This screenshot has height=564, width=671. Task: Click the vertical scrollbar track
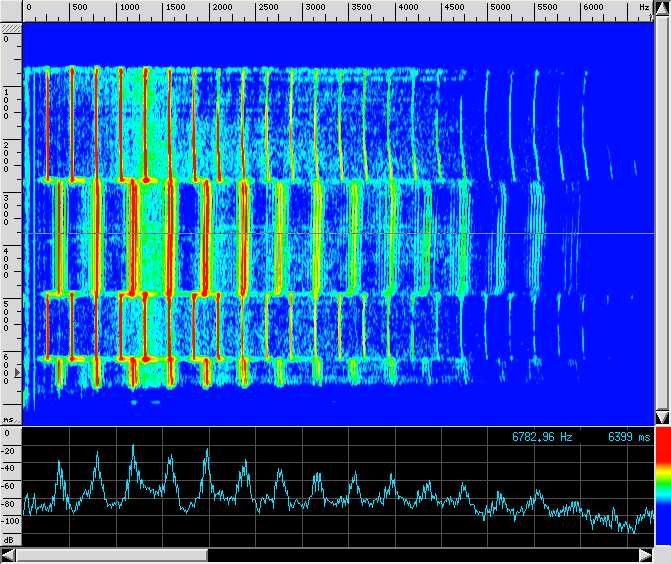661,210
